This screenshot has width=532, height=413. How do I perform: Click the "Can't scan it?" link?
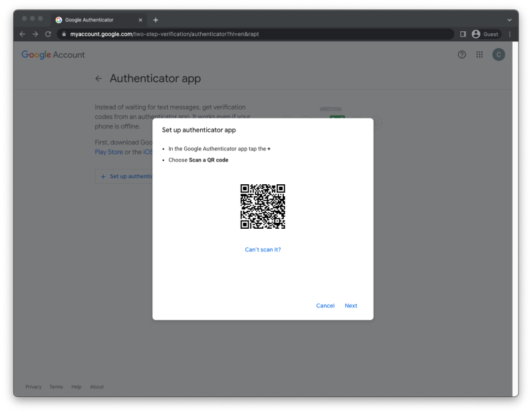pyautogui.click(x=263, y=249)
